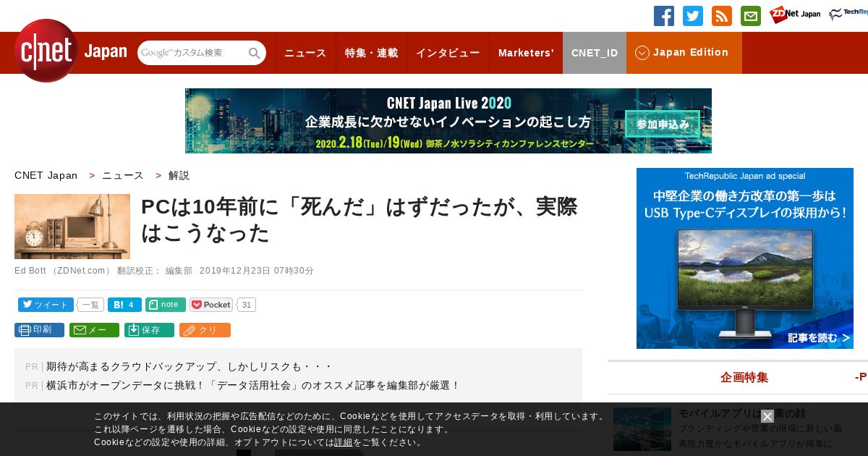Clip article with クリップ button
The image size is (868, 456).
click(x=205, y=330)
